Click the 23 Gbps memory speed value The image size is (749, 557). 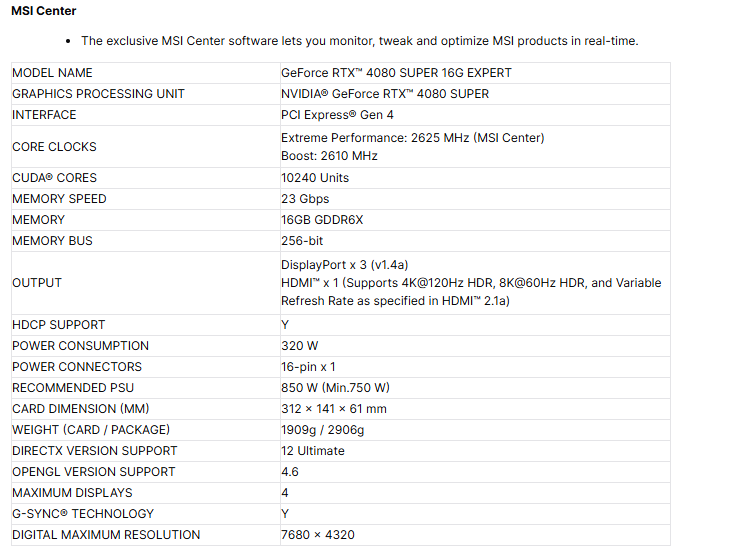(305, 199)
